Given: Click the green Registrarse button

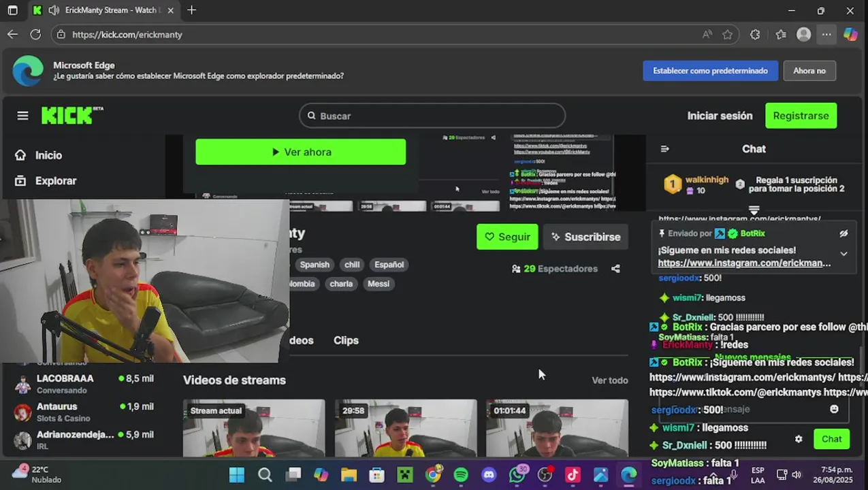Looking at the screenshot, I should click(x=801, y=116).
